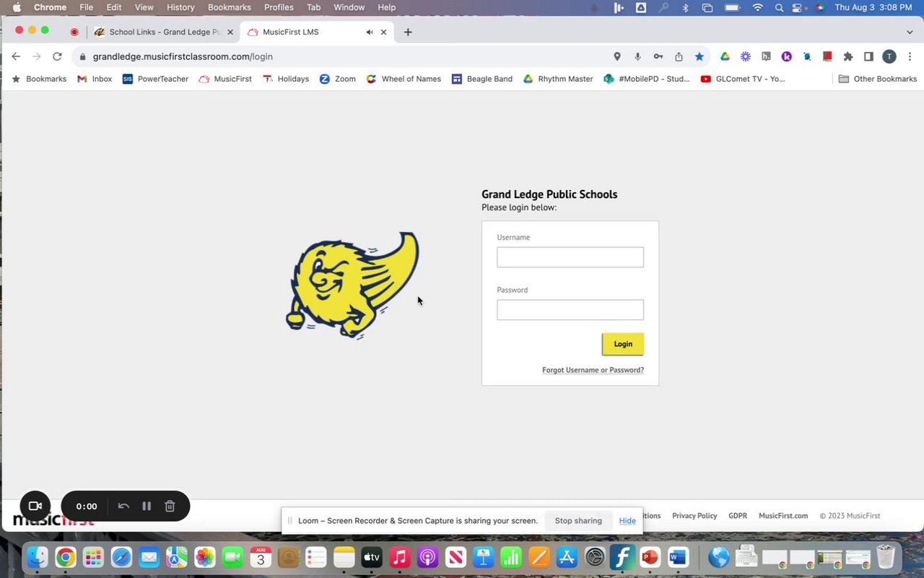The width and height of the screenshot is (924, 578).
Task: Click the address bar URL
Action: pos(183,56)
